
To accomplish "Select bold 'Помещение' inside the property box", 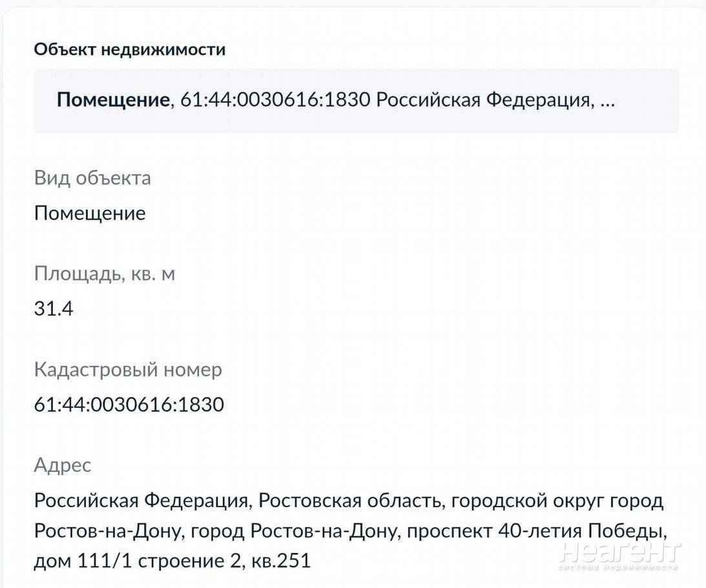I will point(112,100).
